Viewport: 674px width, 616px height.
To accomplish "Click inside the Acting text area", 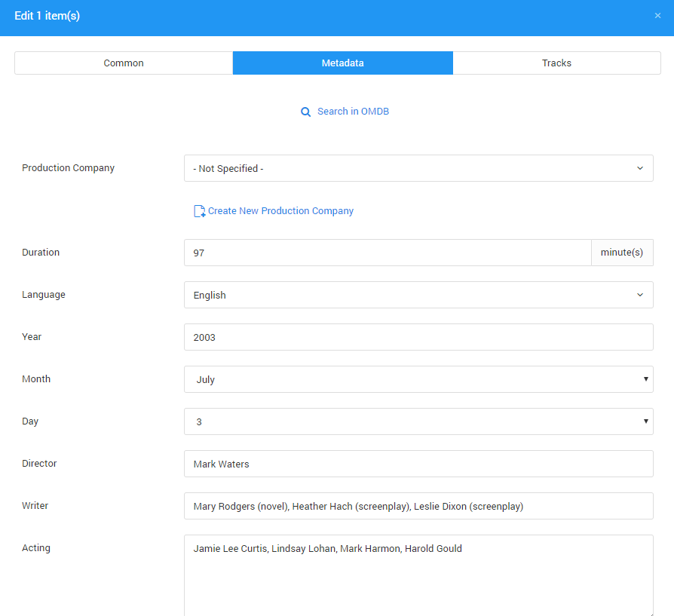I will click(x=418, y=575).
